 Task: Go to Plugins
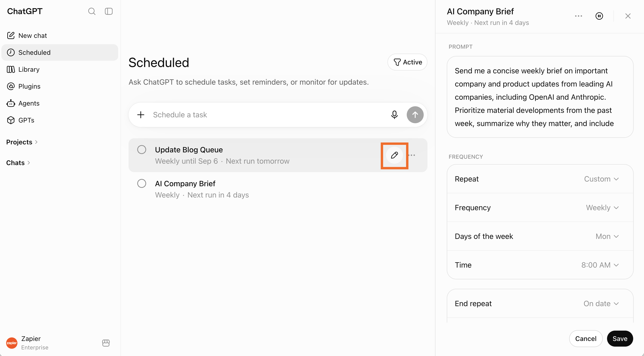pos(60,86)
